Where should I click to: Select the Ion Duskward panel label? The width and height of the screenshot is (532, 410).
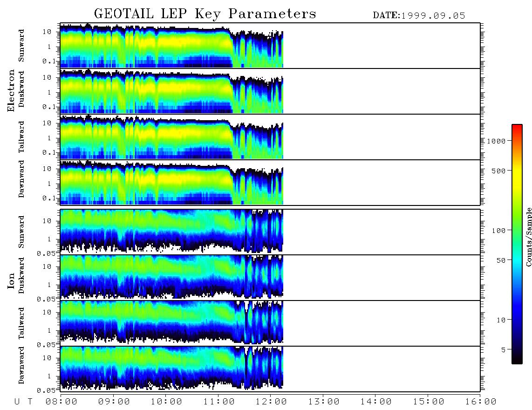[21, 275]
